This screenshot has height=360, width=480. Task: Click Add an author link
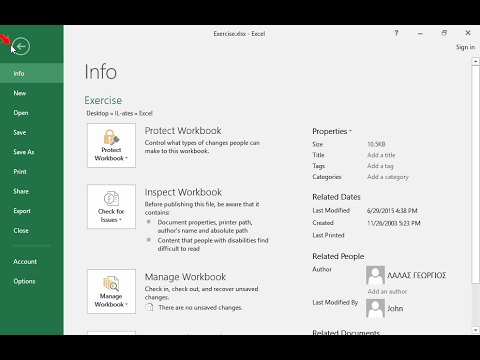(387, 291)
